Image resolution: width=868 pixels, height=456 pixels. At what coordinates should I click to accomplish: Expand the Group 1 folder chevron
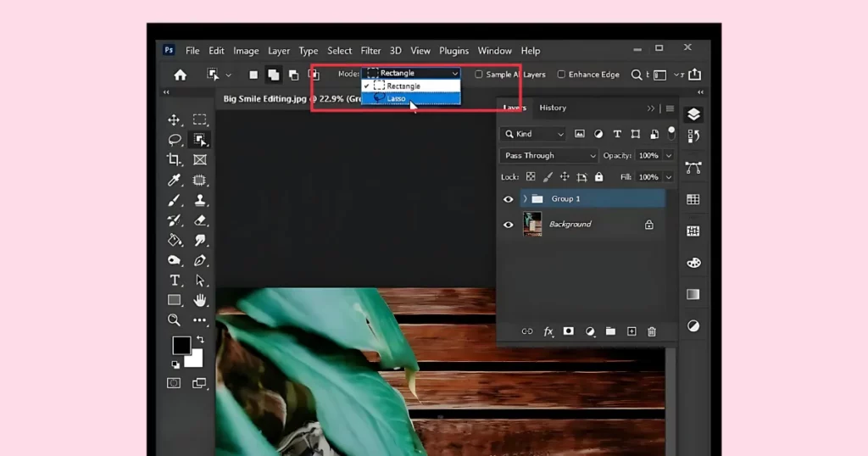pos(525,198)
